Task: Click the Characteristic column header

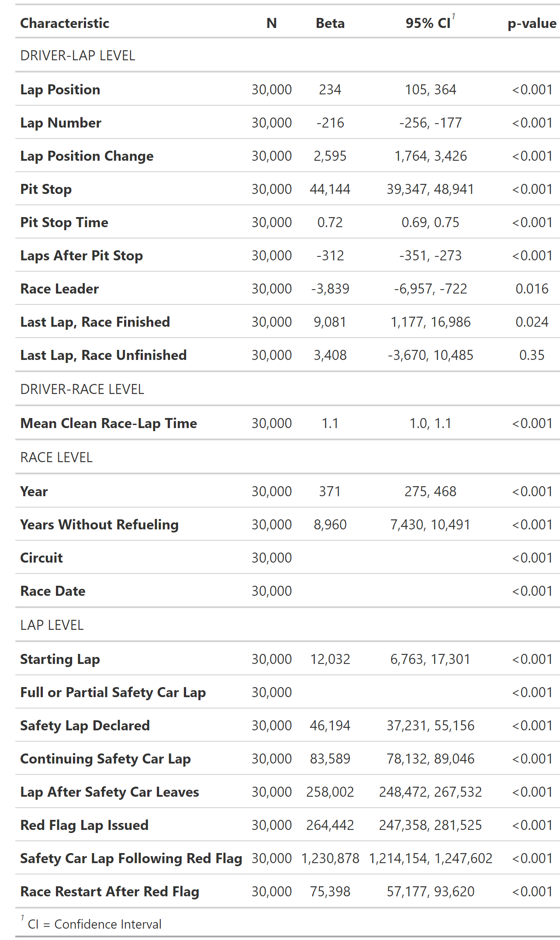Action: 65,23
